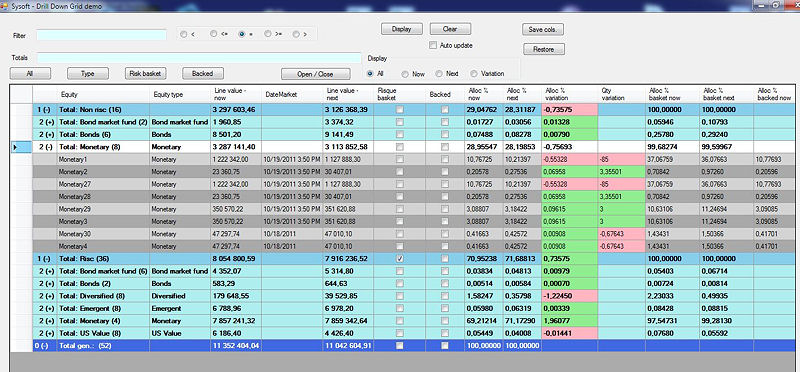Expand the Total: US Value (8) group

[x=45, y=333]
